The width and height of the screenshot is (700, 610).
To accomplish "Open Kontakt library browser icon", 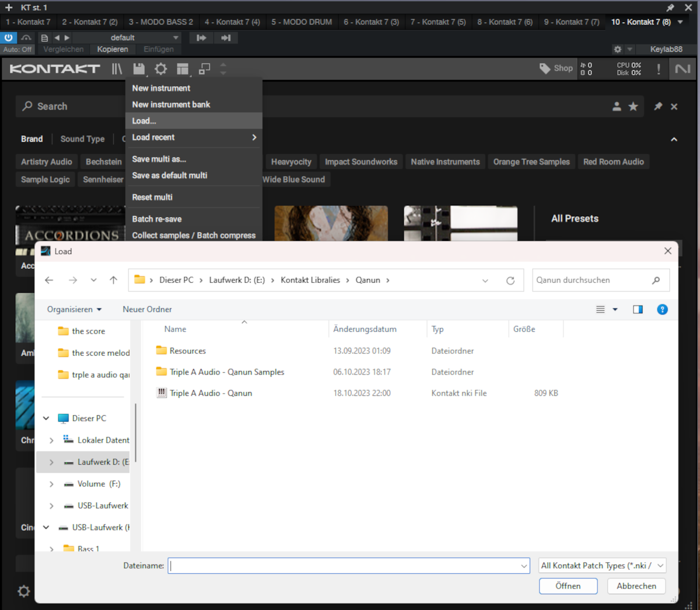I will point(117,69).
